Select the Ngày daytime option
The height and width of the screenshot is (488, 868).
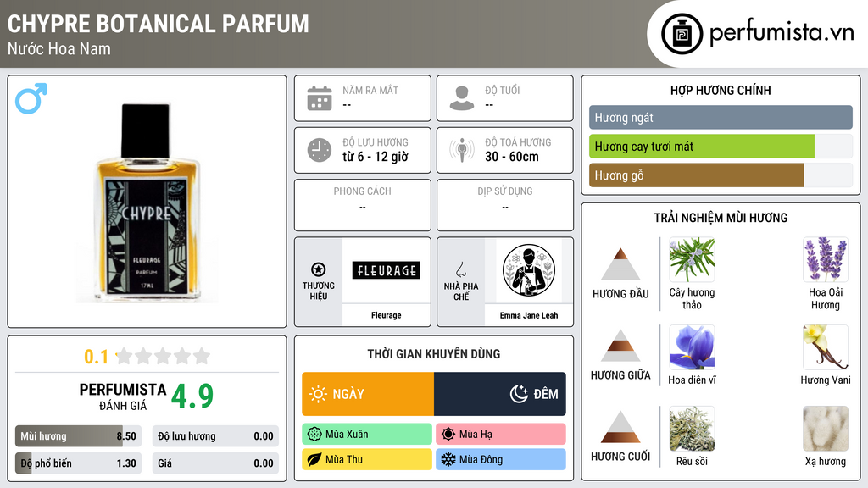(368, 394)
